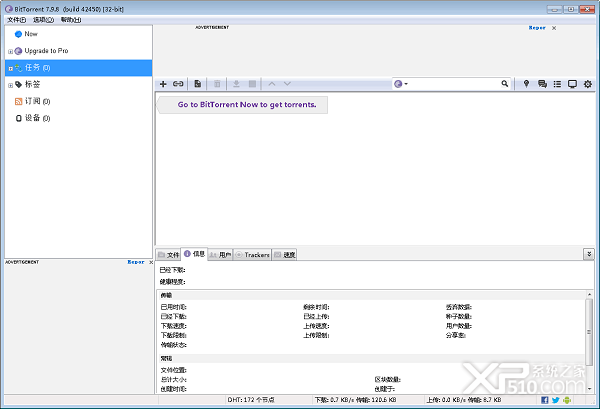The image size is (600, 409).
Task: Select the Now item in sidebar
Action: (78, 34)
